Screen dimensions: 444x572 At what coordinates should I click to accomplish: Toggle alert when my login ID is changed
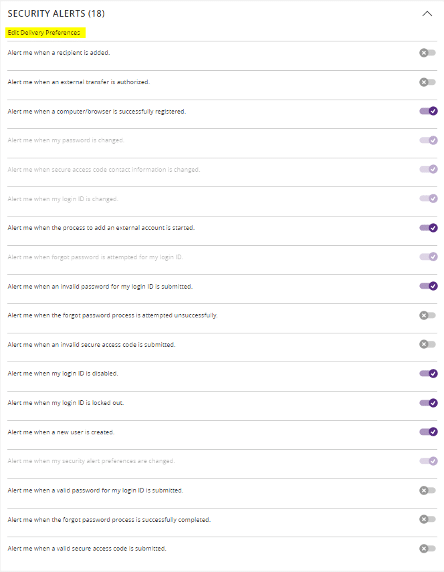428,198
